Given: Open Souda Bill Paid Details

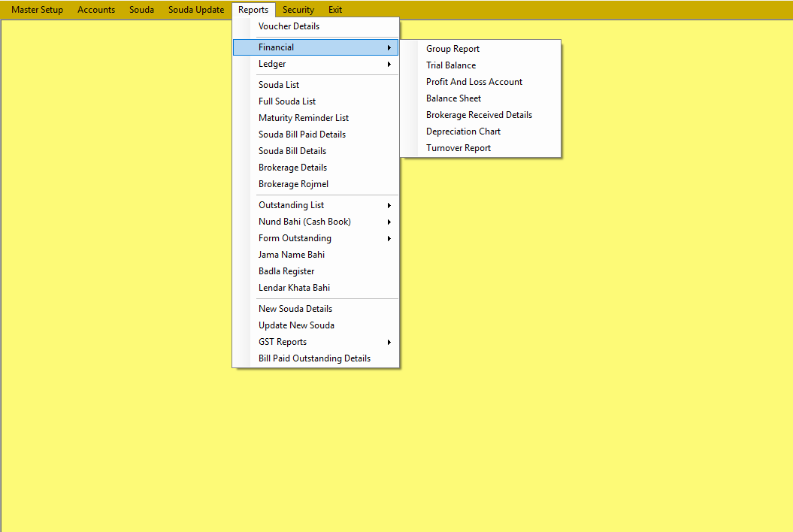Looking at the screenshot, I should [316, 135].
